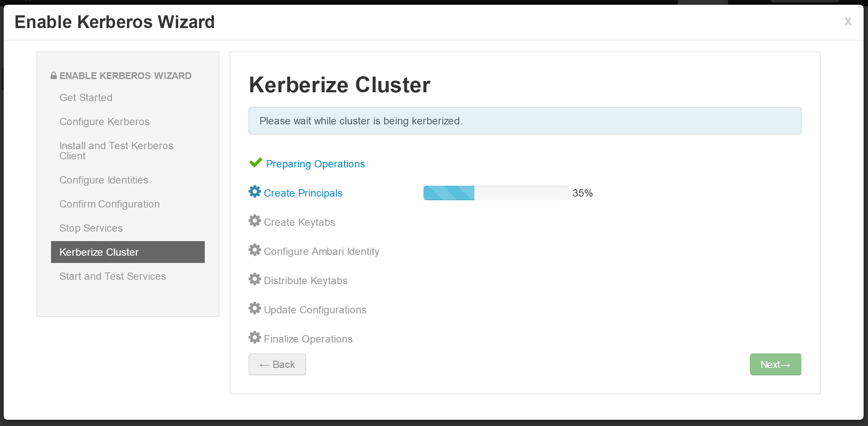Click the gear icon next to Create Keytabs

coord(255,221)
